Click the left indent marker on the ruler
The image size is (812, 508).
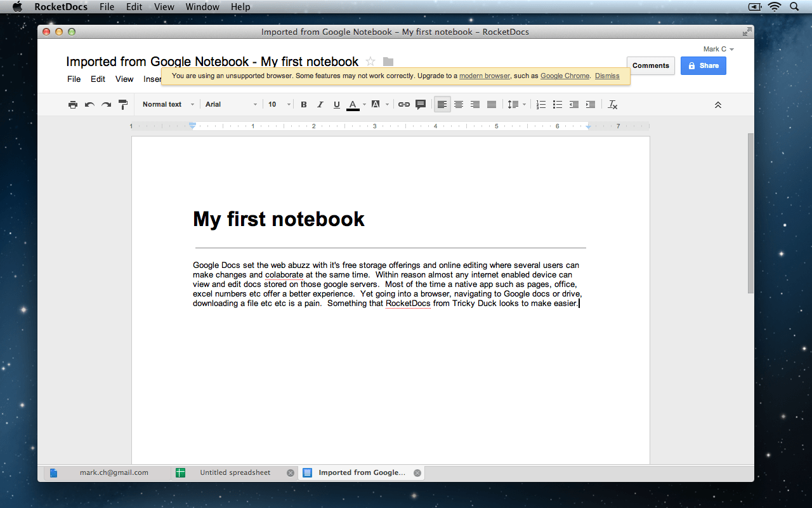[x=193, y=126]
